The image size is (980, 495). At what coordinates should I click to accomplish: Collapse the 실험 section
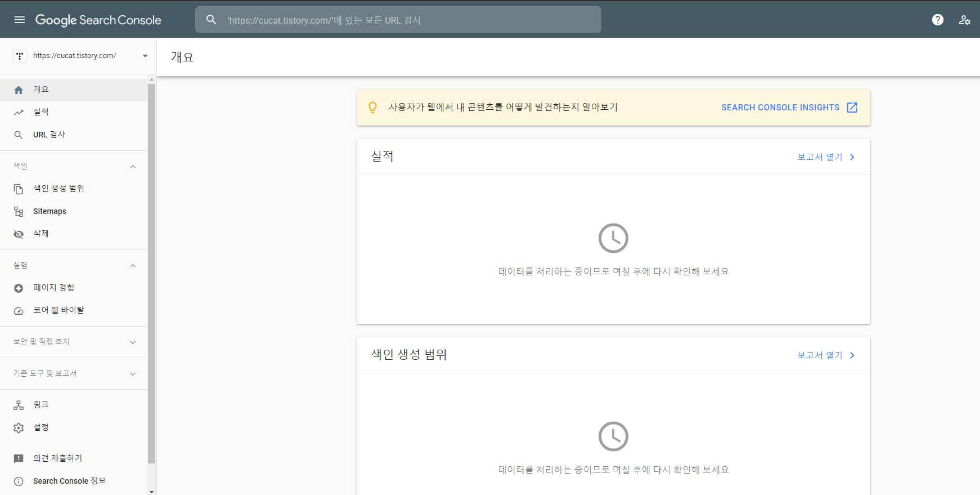click(133, 266)
